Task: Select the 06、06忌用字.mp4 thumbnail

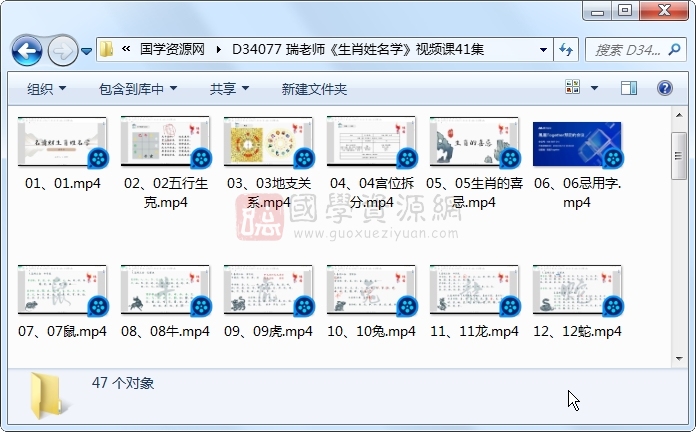Action: [577, 144]
